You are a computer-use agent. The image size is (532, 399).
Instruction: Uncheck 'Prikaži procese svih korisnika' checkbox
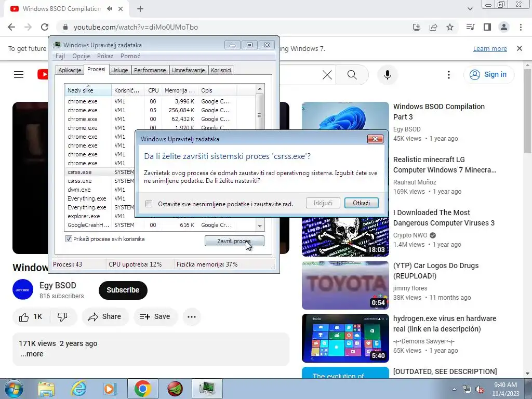pos(69,239)
